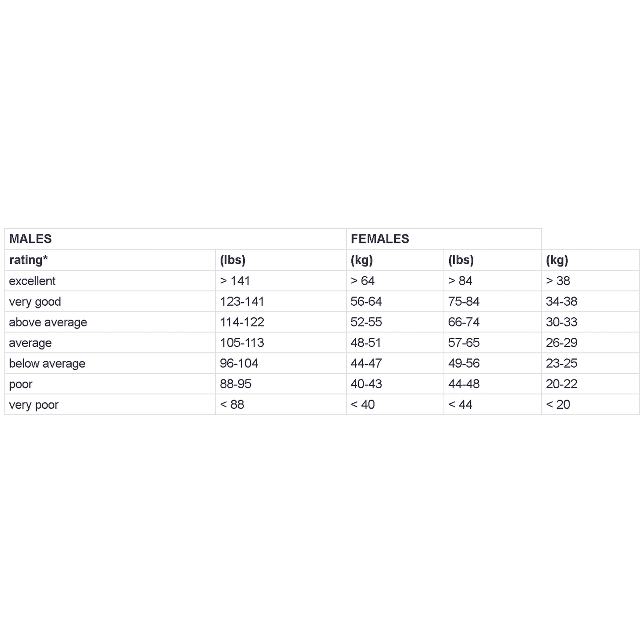Select the 57-65 cell
Viewport: 644px width, 644px height.
pyautogui.click(x=464, y=343)
